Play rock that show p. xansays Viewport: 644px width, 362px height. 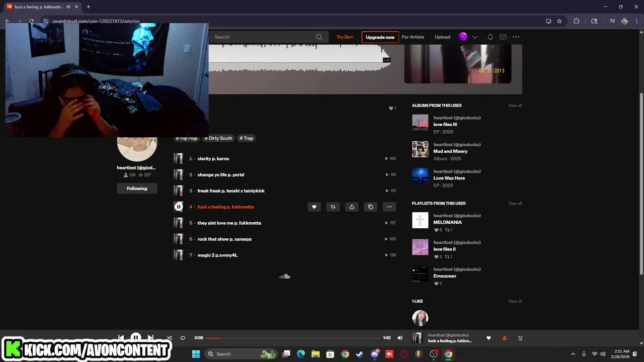[x=224, y=239]
